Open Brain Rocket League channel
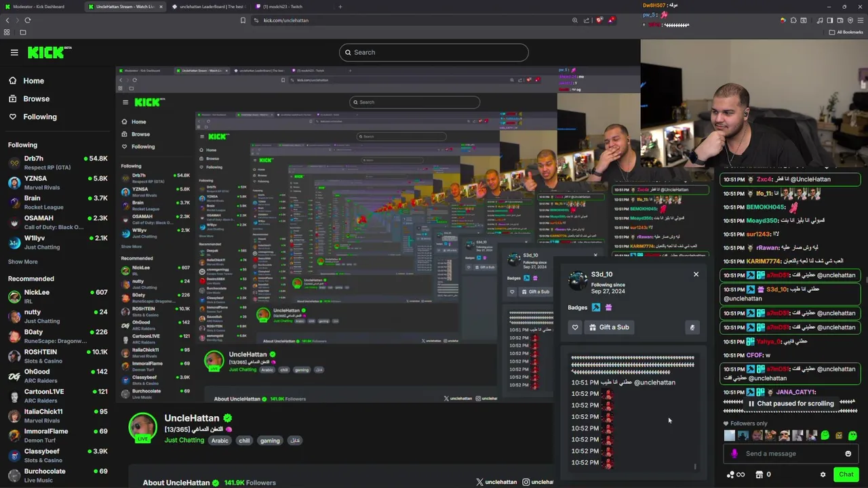868x488 pixels. coord(58,202)
